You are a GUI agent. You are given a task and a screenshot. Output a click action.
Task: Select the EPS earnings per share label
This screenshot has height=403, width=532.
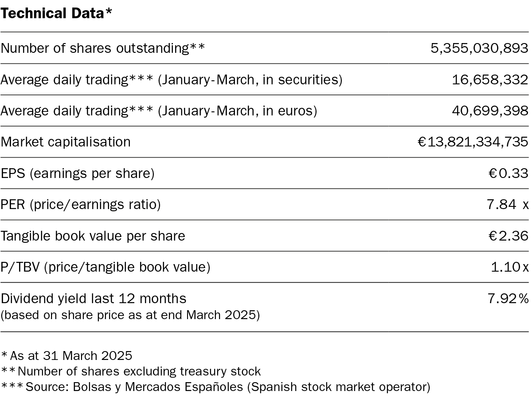[x=78, y=174]
